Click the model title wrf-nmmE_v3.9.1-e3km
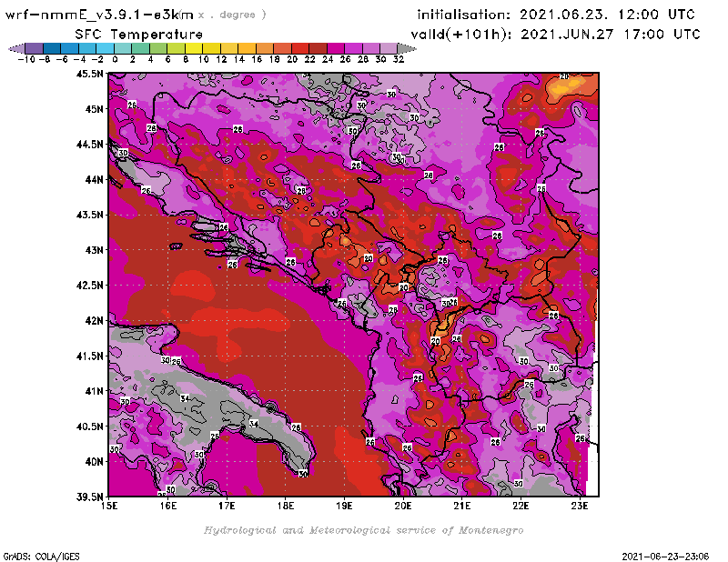Image resolution: width=728 pixels, height=562 pixels. [99, 15]
